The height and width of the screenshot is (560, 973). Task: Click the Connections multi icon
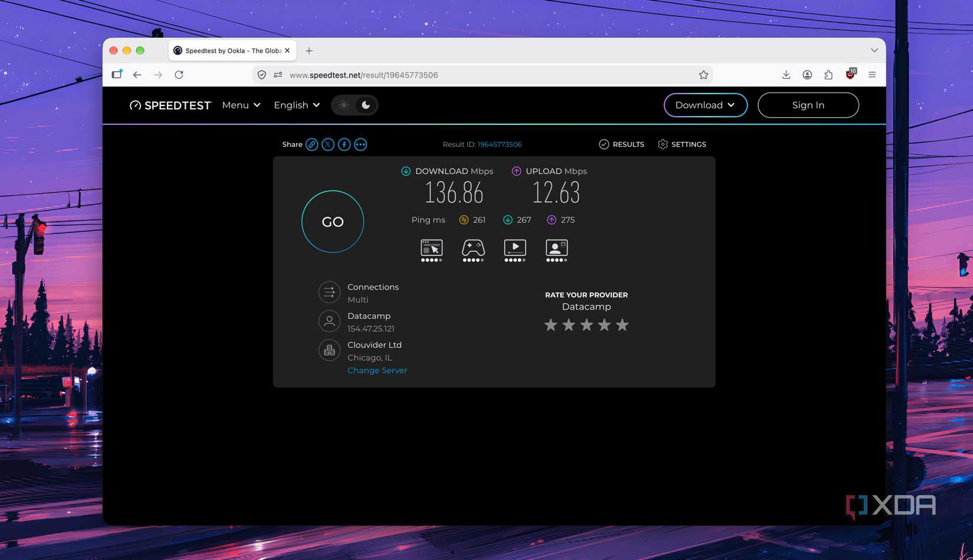coord(330,292)
